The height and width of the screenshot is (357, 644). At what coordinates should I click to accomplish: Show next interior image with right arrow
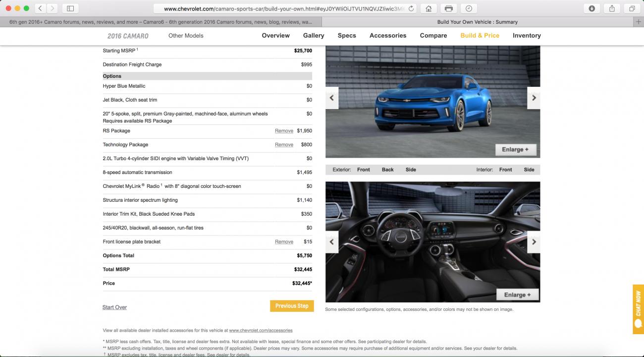pyautogui.click(x=534, y=242)
